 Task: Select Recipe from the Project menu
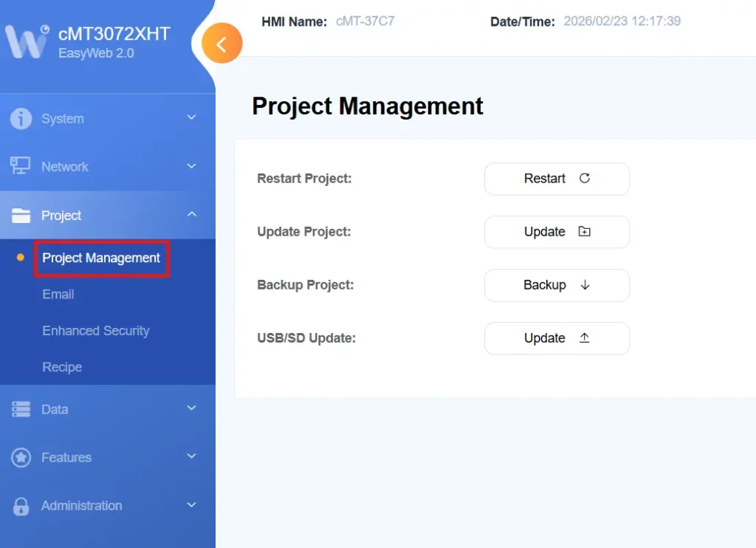[x=61, y=366]
